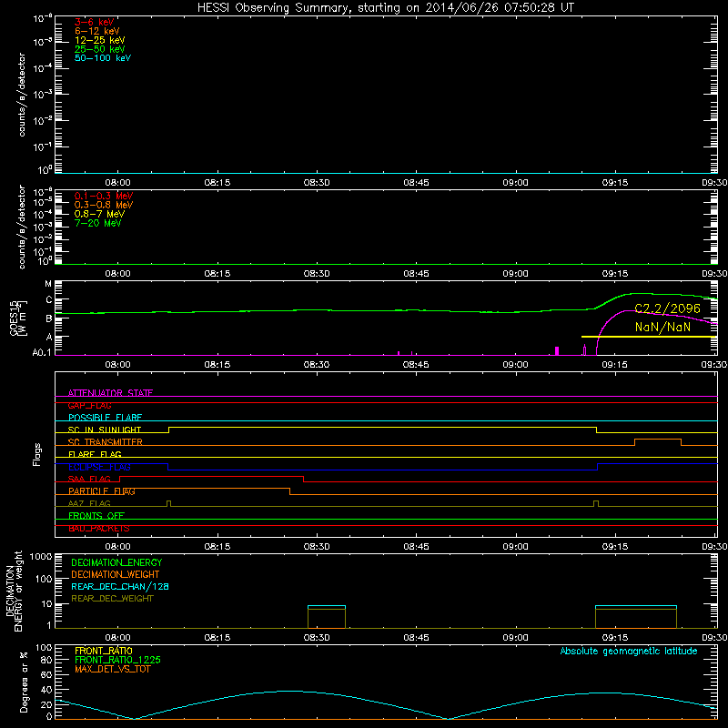
Task: Pick the 0.8-7 MeV legend label
Action: (x=100, y=214)
